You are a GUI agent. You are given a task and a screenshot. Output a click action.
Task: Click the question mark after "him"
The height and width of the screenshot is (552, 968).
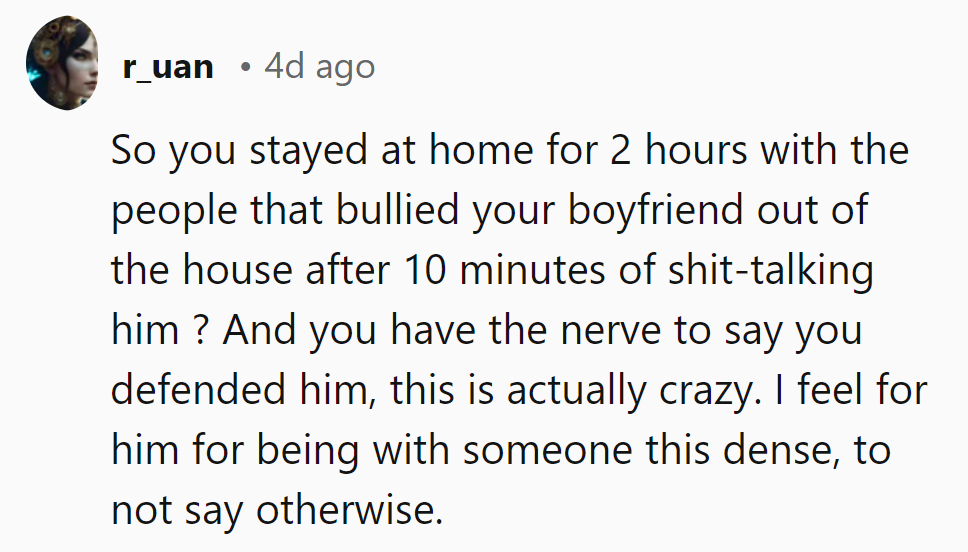tap(193, 331)
